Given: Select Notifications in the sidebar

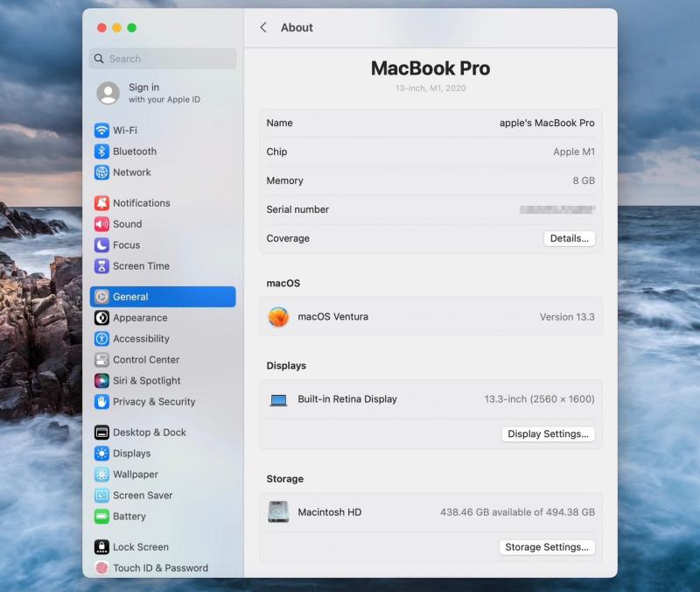Looking at the screenshot, I should [x=163, y=203].
